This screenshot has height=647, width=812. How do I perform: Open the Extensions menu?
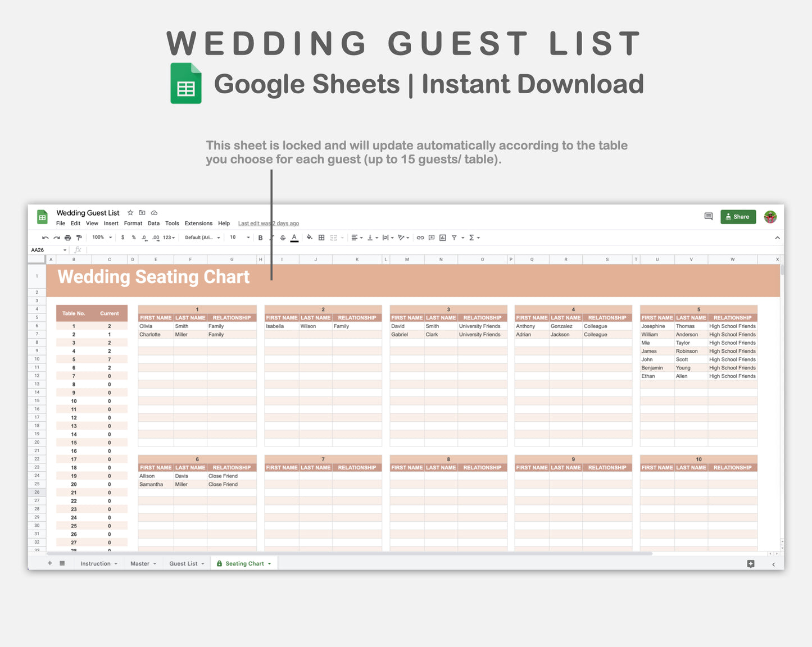click(x=198, y=223)
